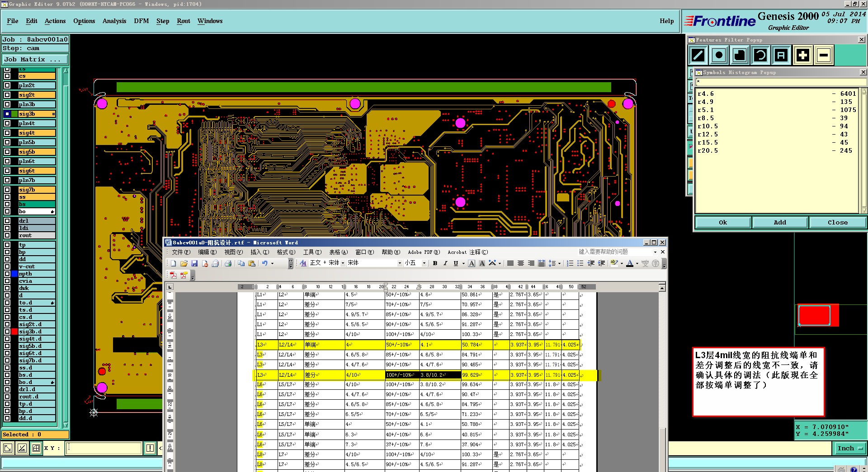Toggle the text feature filter icon
This screenshot has height=472, width=868.
tap(781, 56)
